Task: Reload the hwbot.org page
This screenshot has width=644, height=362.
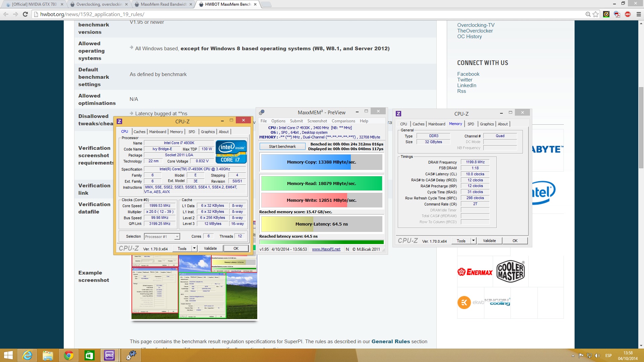Action: click(25, 14)
